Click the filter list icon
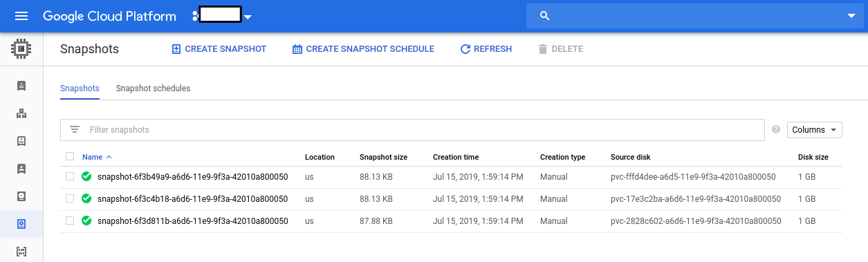 [x=75, y=130]
